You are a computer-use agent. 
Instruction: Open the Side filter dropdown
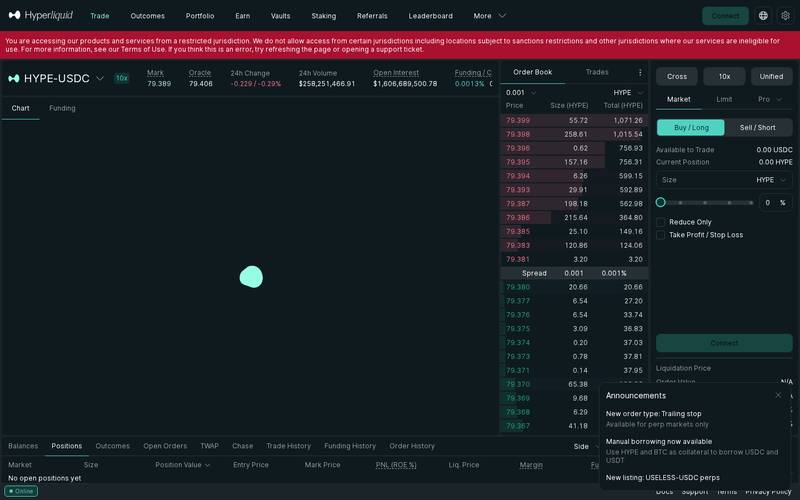coord(586,446)
